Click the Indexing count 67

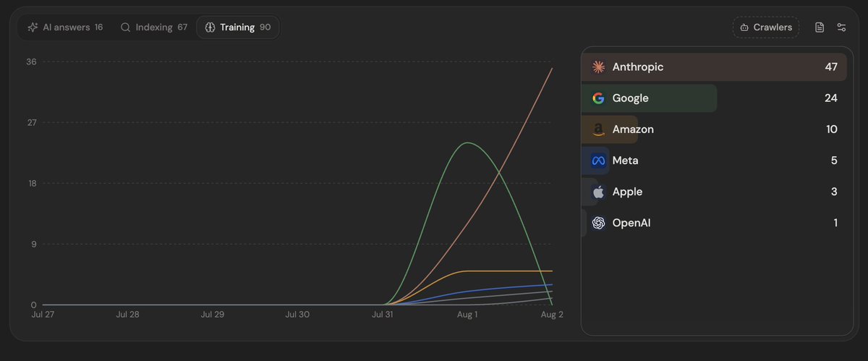point(182,27)
